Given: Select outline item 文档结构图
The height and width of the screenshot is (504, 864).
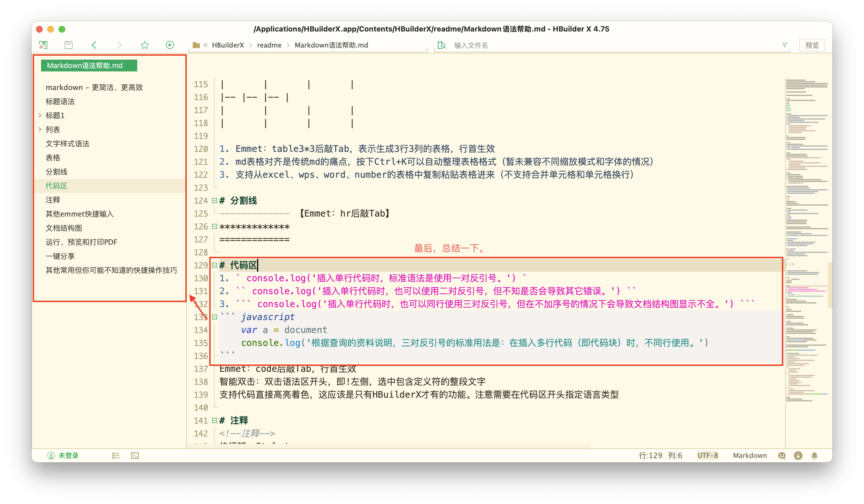Looking at the screenshot, I should click(64, 228).
